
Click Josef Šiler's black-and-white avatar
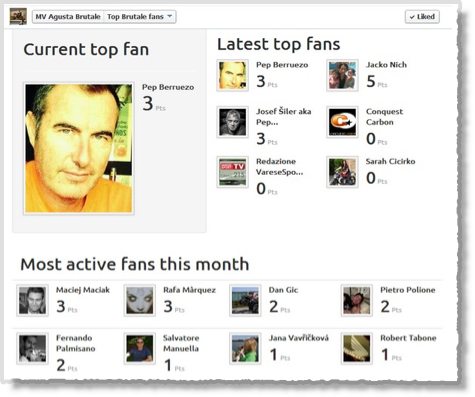coord(233,122)
